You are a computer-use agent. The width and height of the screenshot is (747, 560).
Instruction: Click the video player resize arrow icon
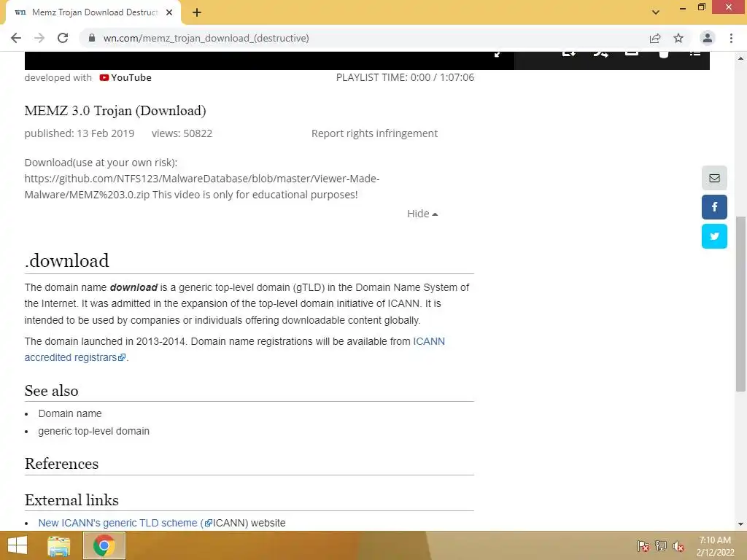coord(498,54)
